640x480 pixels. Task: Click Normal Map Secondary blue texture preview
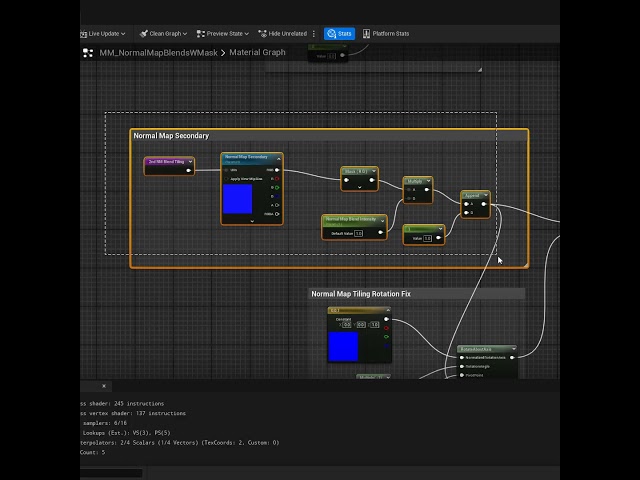tap(238, 199)
